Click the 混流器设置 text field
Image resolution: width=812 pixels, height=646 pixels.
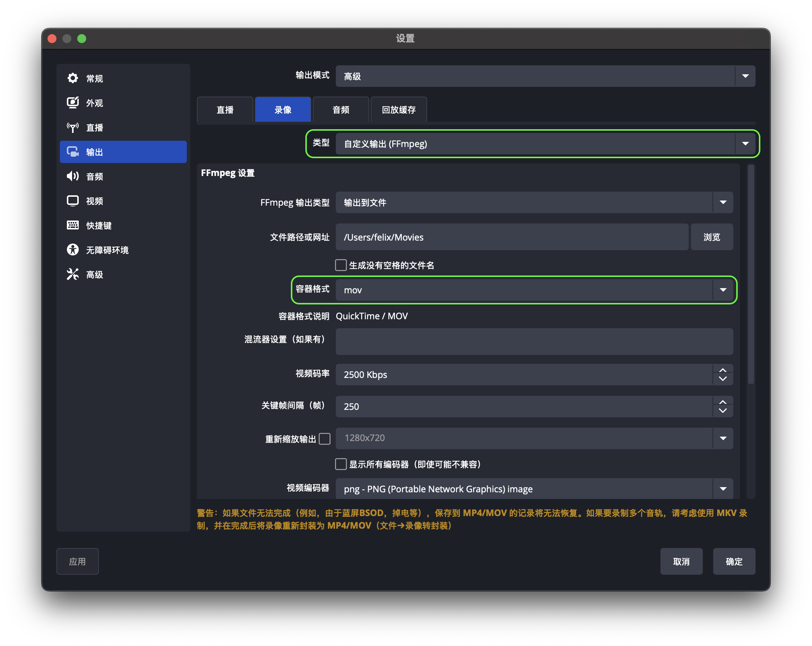point(534,342)
